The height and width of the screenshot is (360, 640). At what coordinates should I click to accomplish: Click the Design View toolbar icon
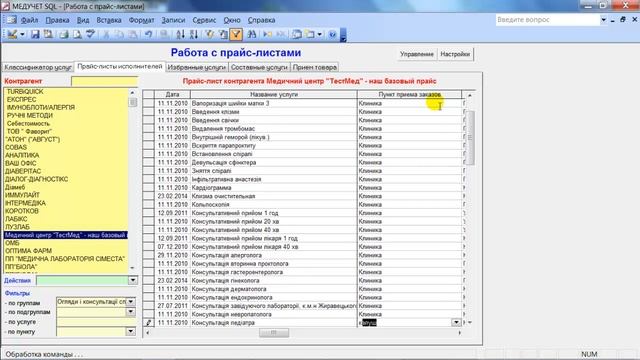pyautogui.click(x=12, y=35)
